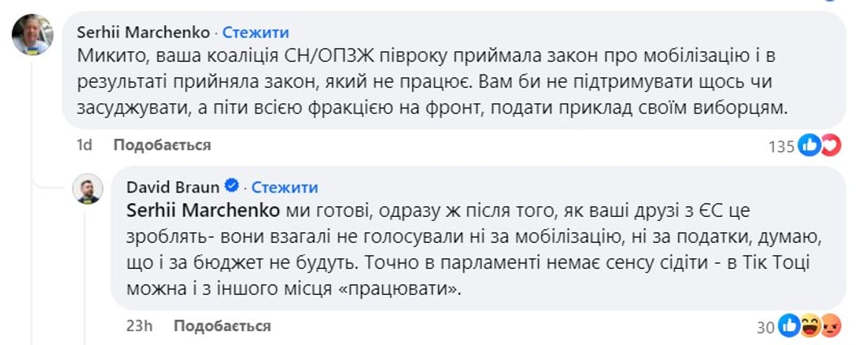
Task: Click the blue like reaction icon beside 135
Action: coord(809,146)
